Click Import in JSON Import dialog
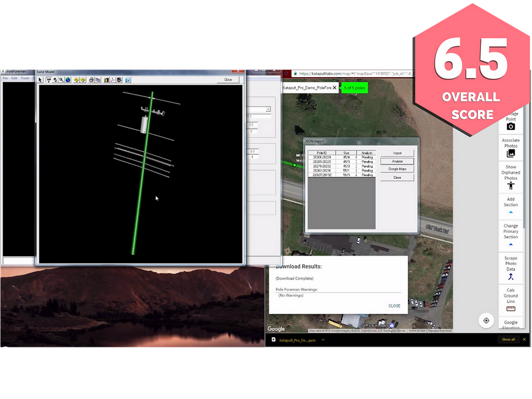532x399 pixels. (397, 153)
